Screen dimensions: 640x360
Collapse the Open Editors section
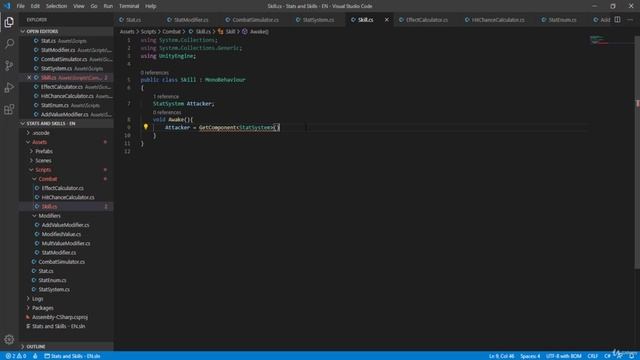[67, 31]
